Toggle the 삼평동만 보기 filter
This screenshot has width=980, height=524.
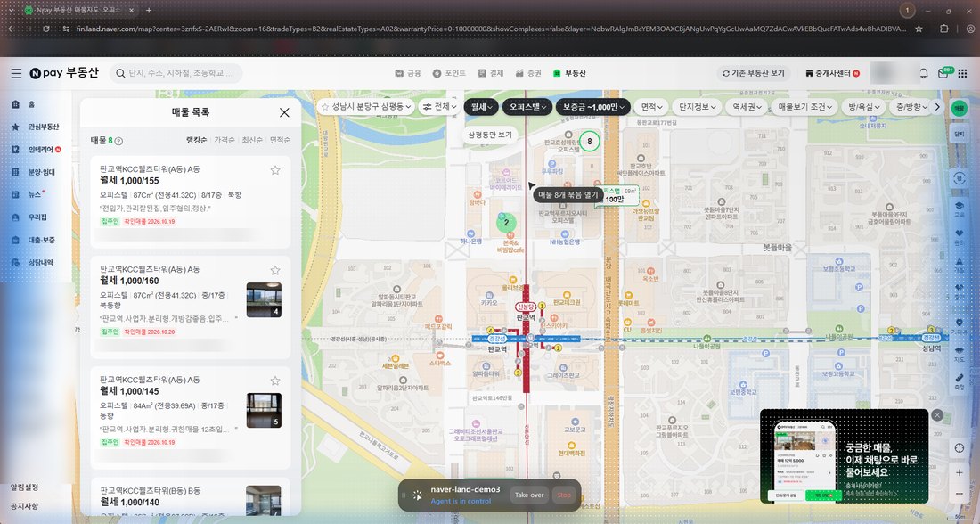pos(490,135)
